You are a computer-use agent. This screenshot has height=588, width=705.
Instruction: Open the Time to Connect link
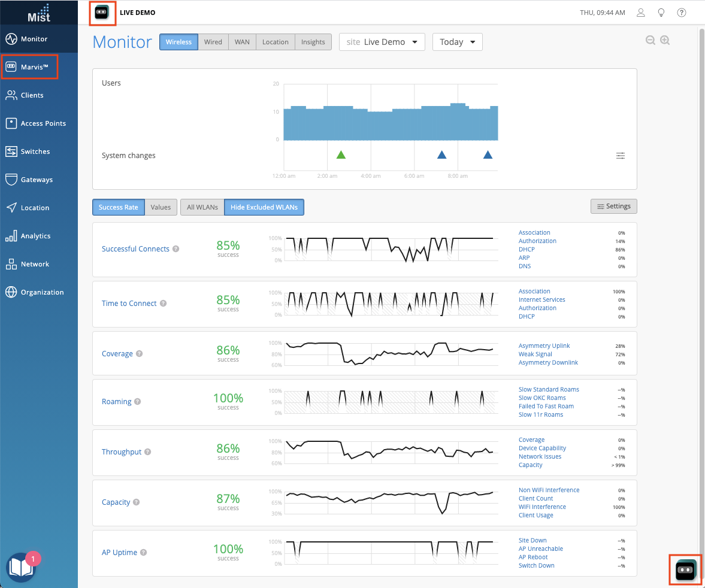tap(129, 304)
